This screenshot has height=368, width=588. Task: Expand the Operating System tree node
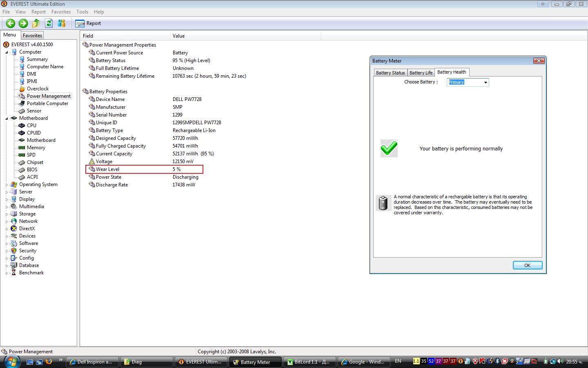coord(7,185)
